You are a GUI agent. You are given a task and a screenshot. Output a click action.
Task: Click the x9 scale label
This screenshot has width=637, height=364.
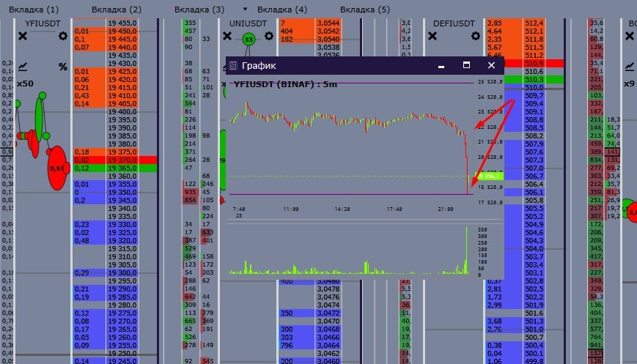click(629, 83)
